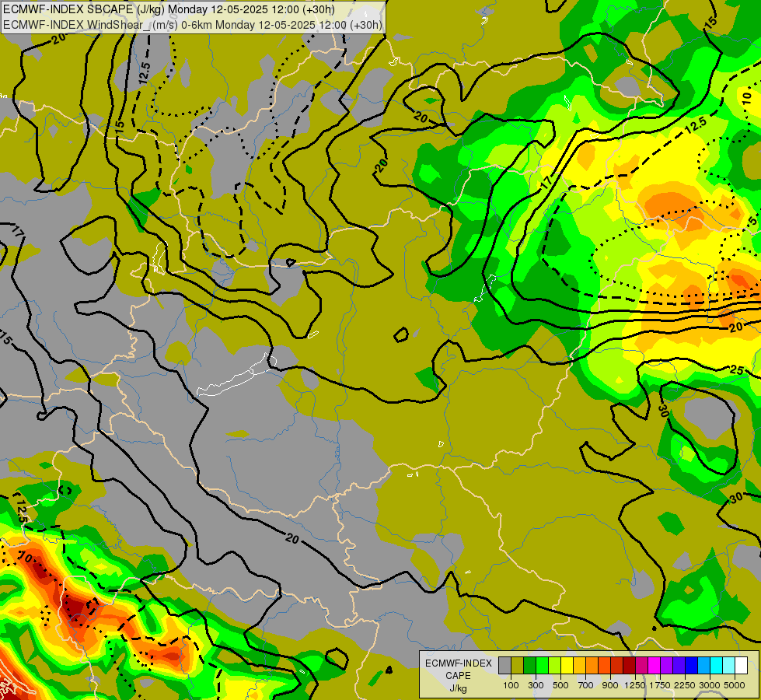Pick the amber swatch just before 700
The image size is (761, 700).
[x=579, y=665]
